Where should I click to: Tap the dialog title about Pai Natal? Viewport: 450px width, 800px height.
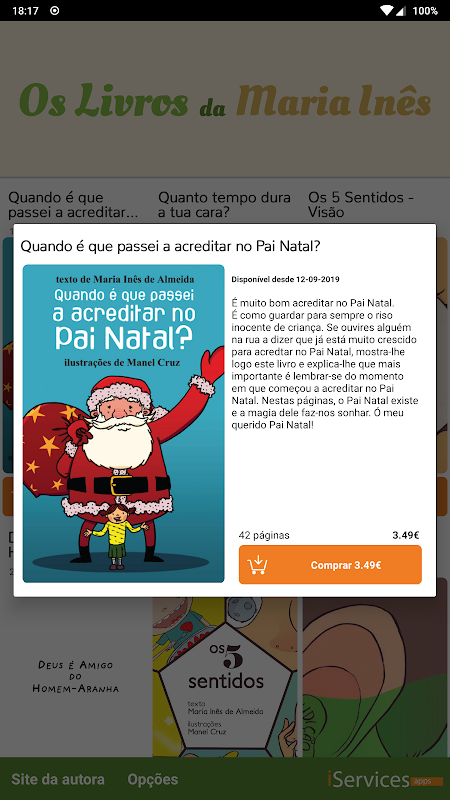[x=170, y=246]
